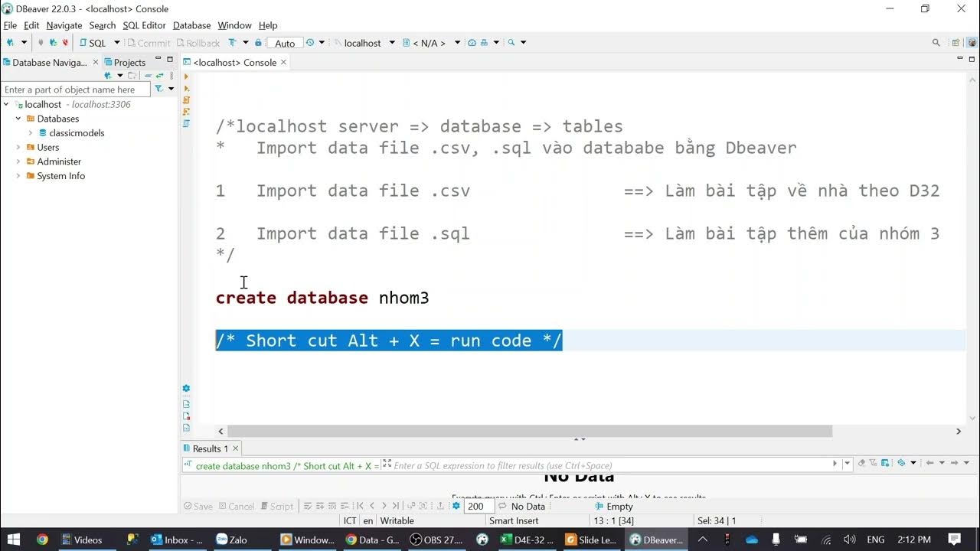Click the taskbar volume speaker icon

850,540
